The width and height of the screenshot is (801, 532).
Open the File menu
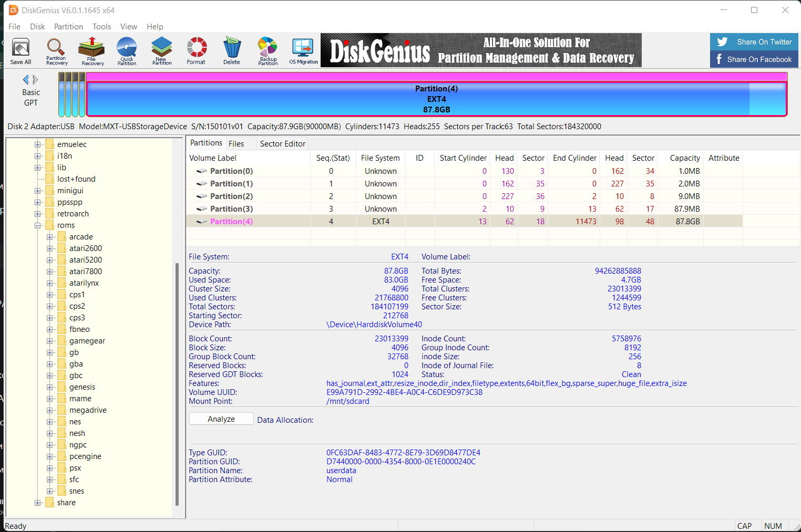coord(15,27)
